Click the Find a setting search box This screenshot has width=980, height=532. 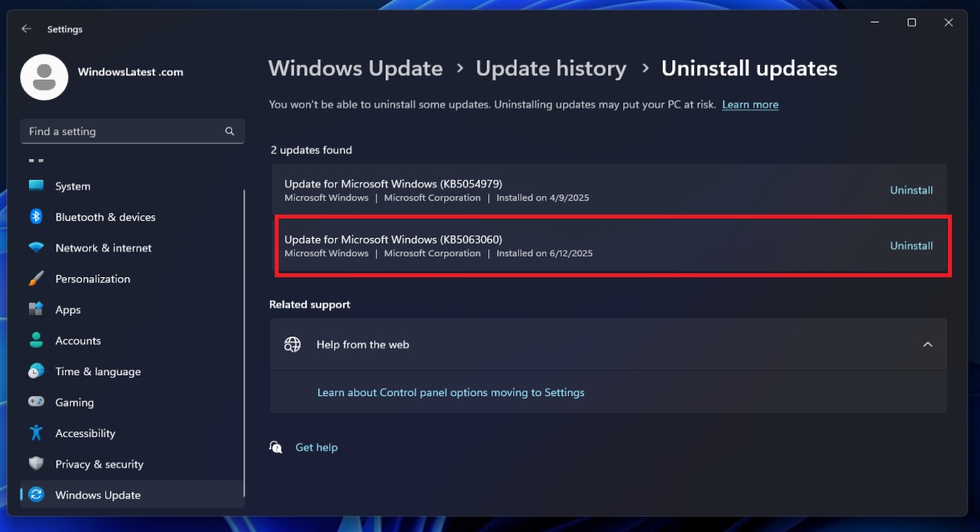tap(133, 131)
